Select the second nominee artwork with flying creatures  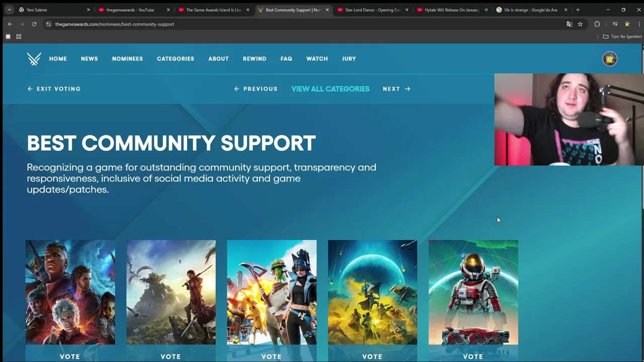[x=171, y=292]
